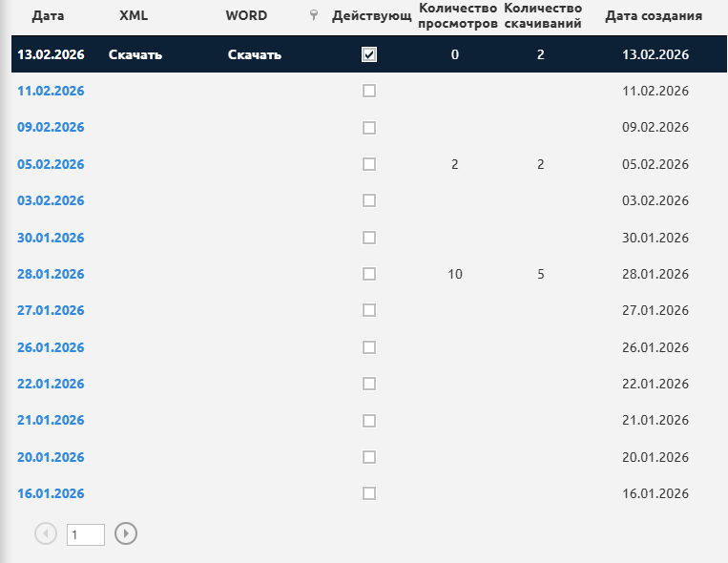Download XML via Скачать in 13.02.2026 row
Viewport: 728px width, 563px height.
tap(135, 54)
